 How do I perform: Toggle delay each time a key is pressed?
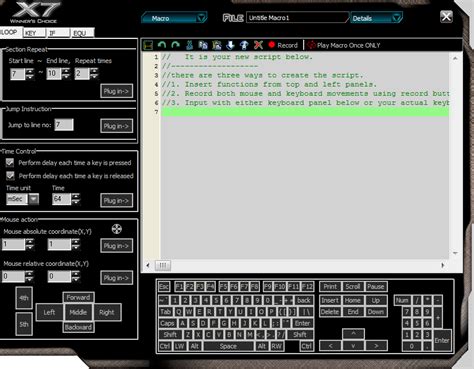[10, 163]
